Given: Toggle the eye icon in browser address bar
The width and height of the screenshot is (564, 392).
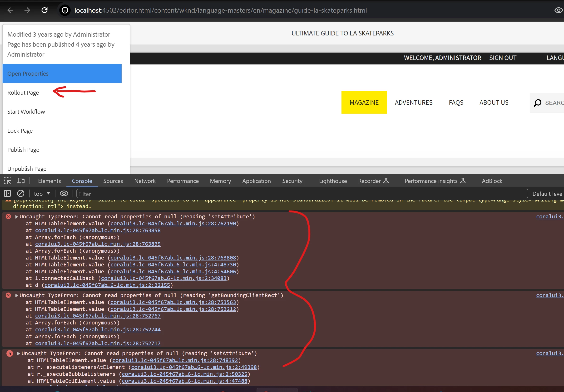Looking at the screenshot, I should point(558,10).
